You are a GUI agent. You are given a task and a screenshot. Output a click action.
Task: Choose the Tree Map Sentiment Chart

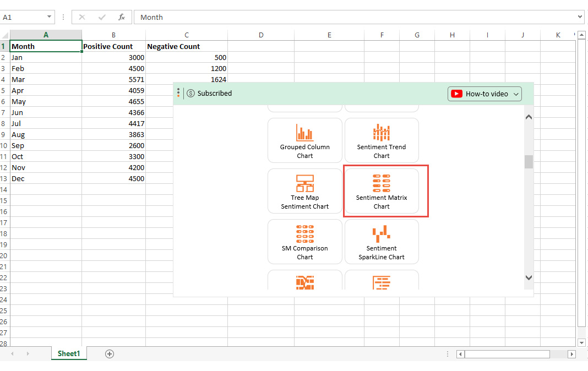[x=304, y=191]
